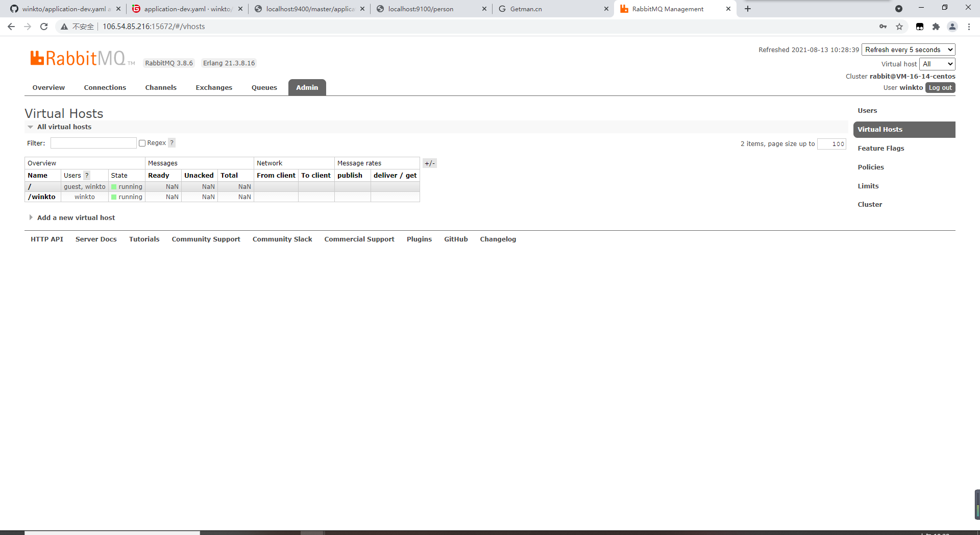Open the GitHub footer link

click(456, 239)
